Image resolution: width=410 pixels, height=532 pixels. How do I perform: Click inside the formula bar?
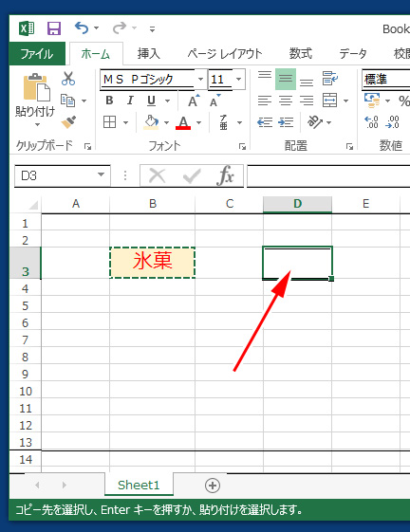(x=328, y=175)
